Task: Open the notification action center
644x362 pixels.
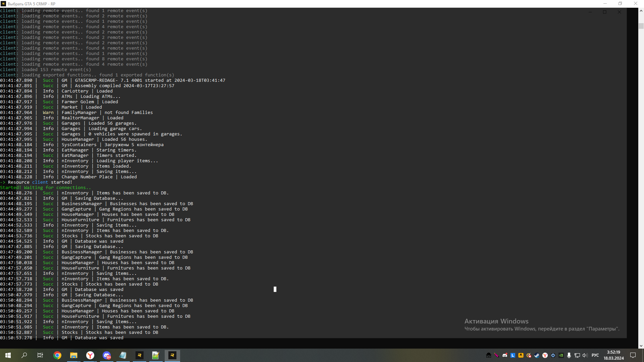Action: pos(633,355)
